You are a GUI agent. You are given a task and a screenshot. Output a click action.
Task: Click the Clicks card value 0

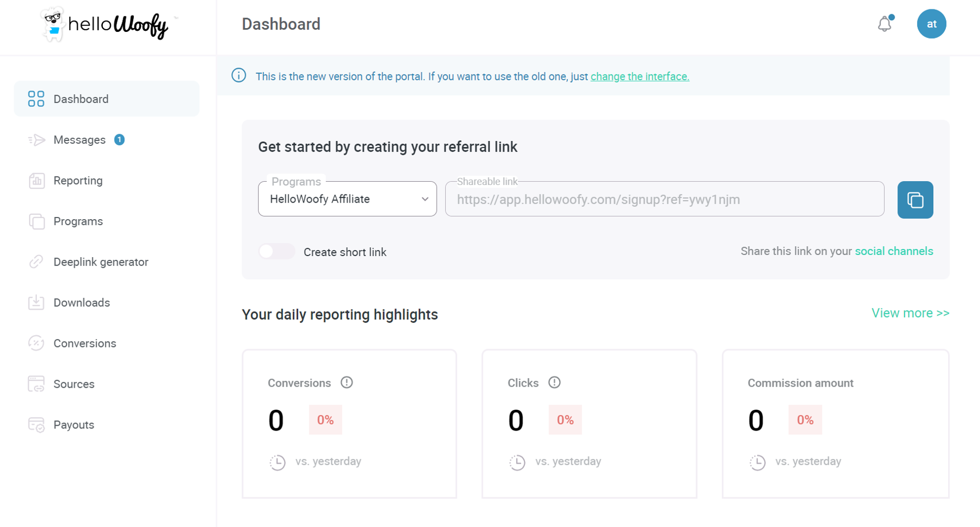click(516, 421)
